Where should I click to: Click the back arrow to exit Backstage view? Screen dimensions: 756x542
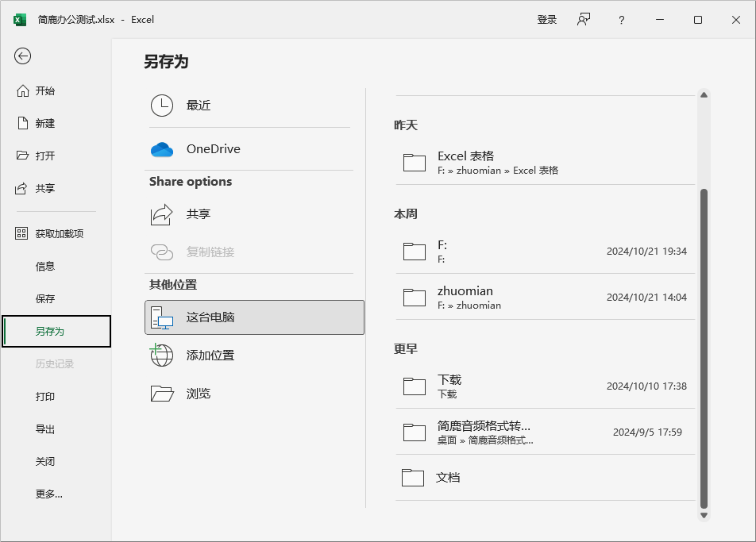tap(22, 56)
